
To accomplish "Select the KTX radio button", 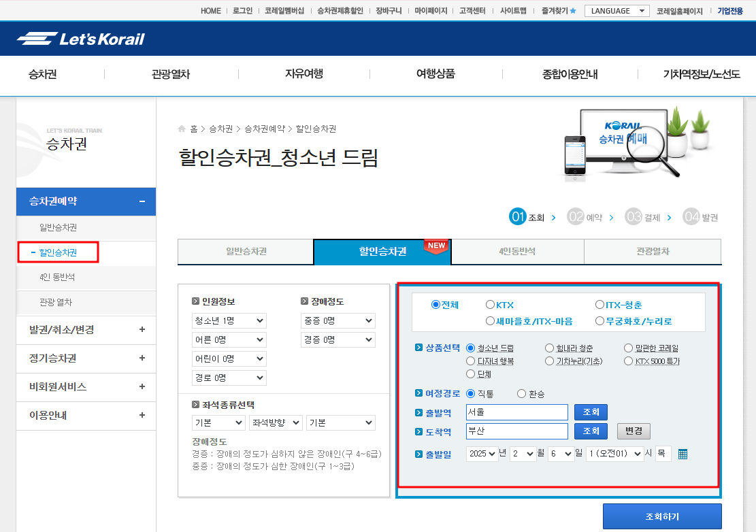I will click(x=491, y=305).
